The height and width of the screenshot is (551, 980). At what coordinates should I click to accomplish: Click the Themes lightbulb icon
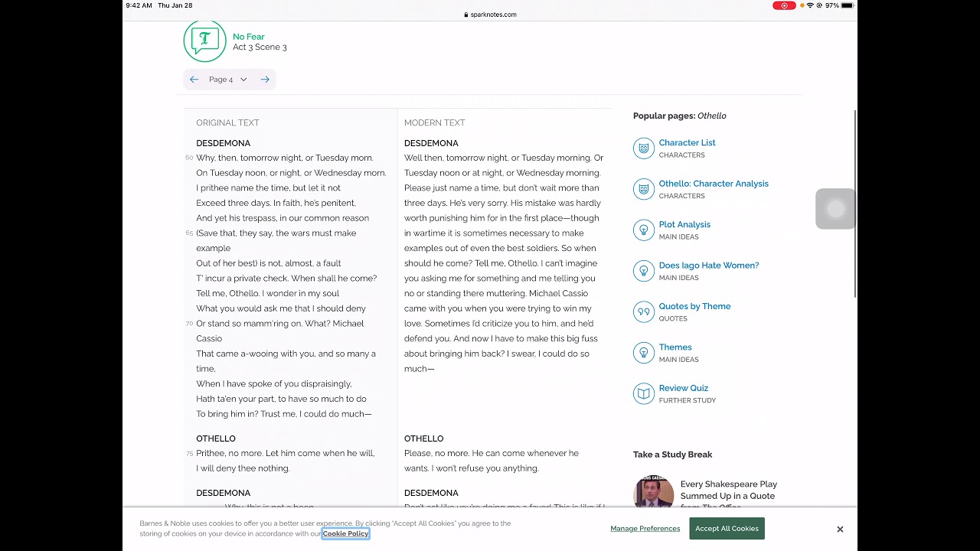pyautogui.click(x=644, y=352)
